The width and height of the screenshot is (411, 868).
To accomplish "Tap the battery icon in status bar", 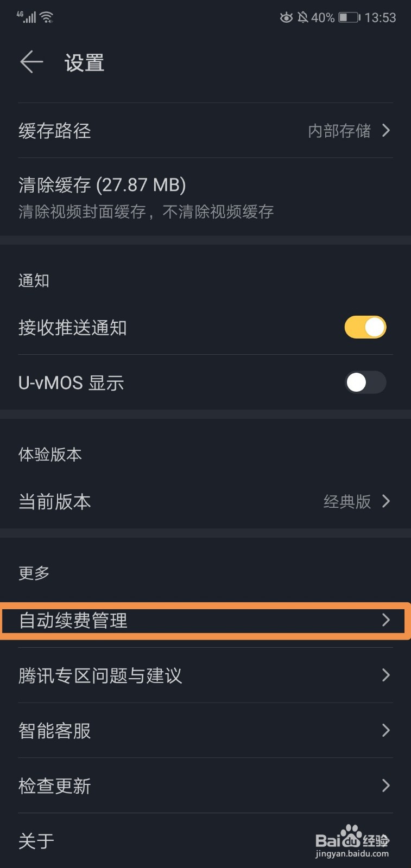I will (349, 17).
